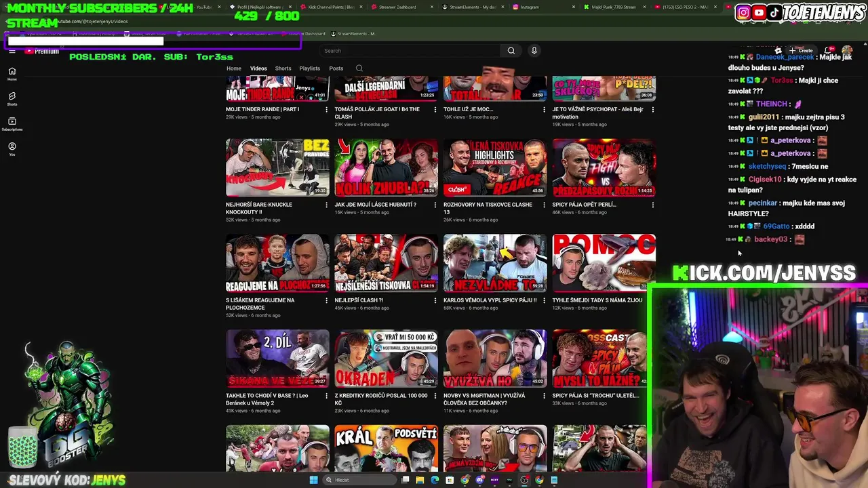The image size is (868, 488).
Task: Switch to the channel Posts tab
Action: coord(336,68)
